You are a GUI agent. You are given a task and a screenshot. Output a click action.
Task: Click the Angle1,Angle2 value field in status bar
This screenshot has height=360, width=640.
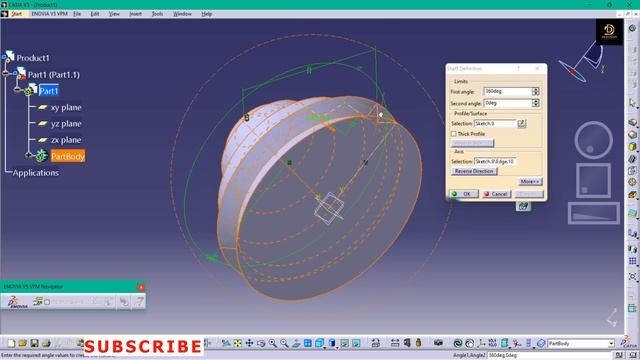click(550, 356)
